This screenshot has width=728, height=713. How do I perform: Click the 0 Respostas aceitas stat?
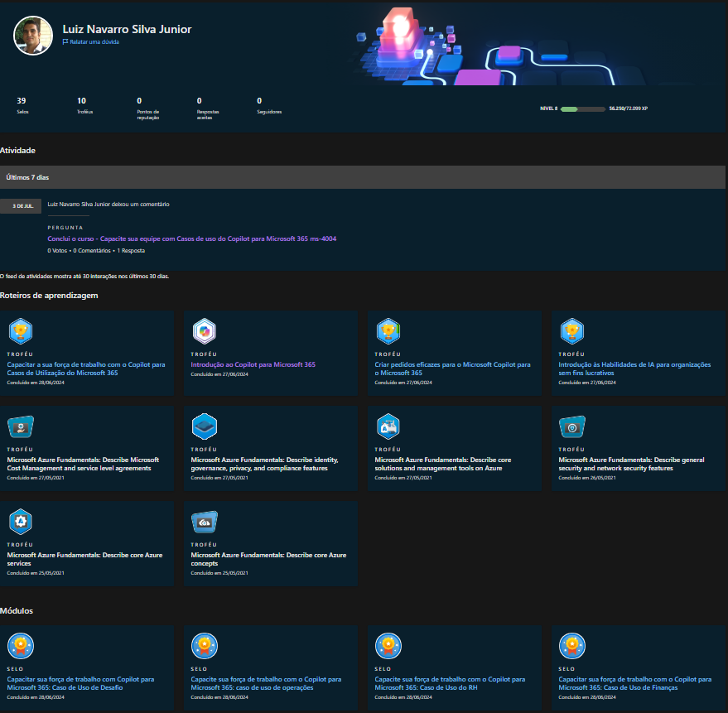click(208, 108)
